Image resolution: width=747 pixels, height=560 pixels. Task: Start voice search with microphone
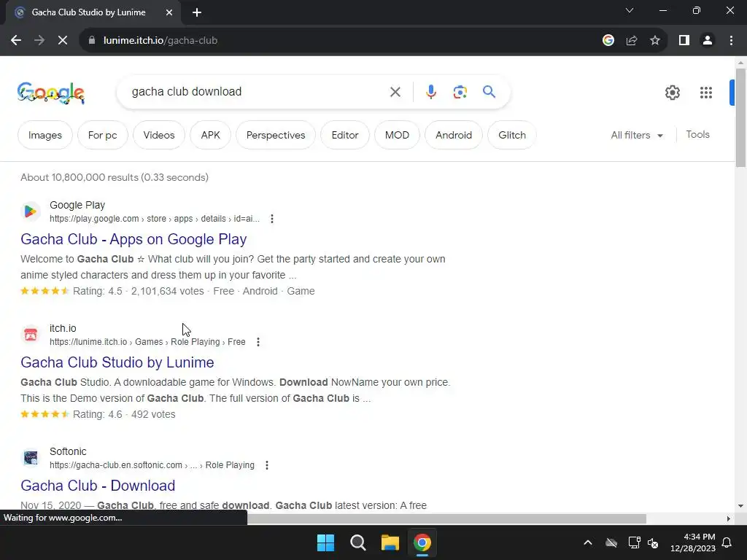pyautogui.click(x=430, y=91)
